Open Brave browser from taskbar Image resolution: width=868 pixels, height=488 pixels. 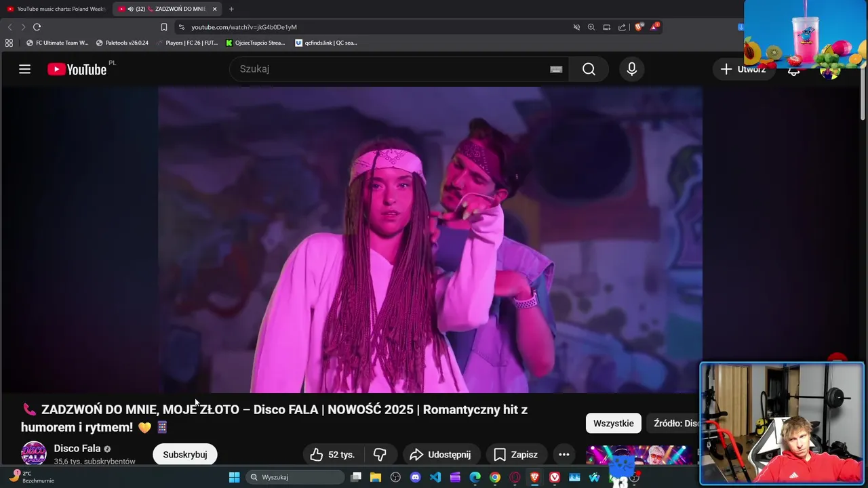click(535, 477)
